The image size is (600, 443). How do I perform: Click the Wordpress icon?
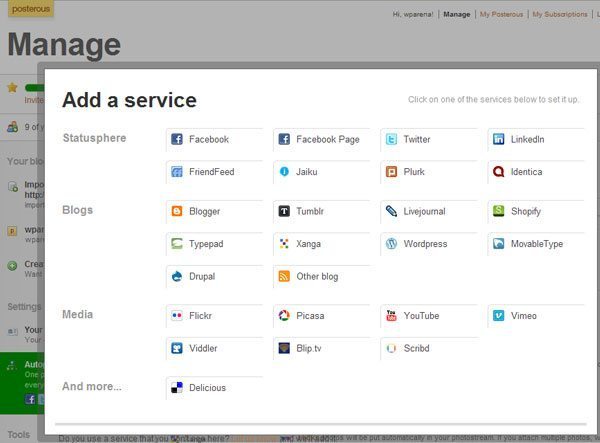pyautogui.click(x=391, y=243)
